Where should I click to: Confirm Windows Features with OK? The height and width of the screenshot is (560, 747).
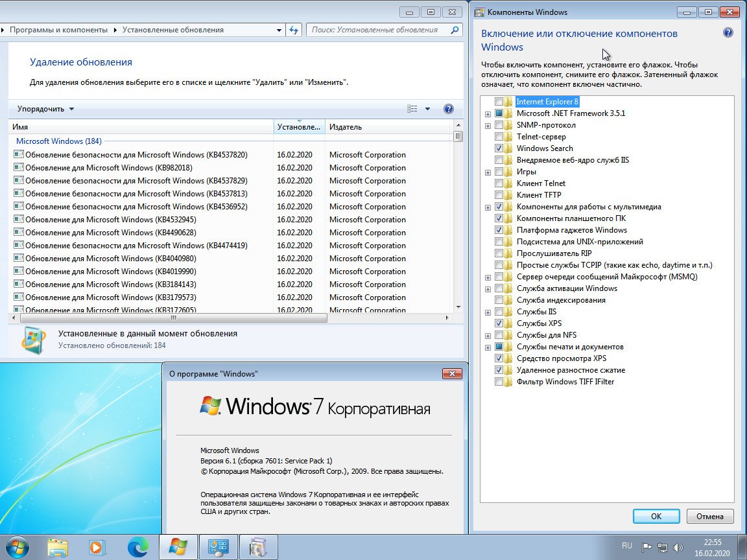pyautogui.click(x=656, y=516)
